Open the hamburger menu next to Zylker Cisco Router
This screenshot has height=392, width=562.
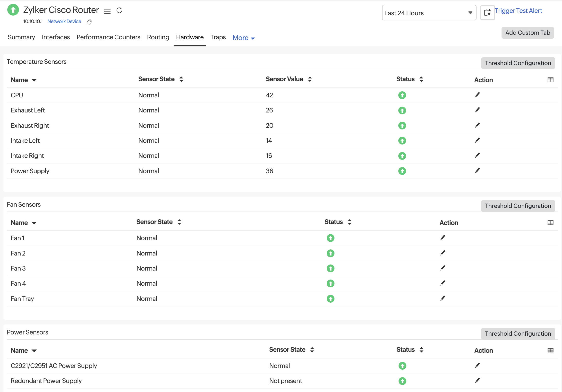107,11
